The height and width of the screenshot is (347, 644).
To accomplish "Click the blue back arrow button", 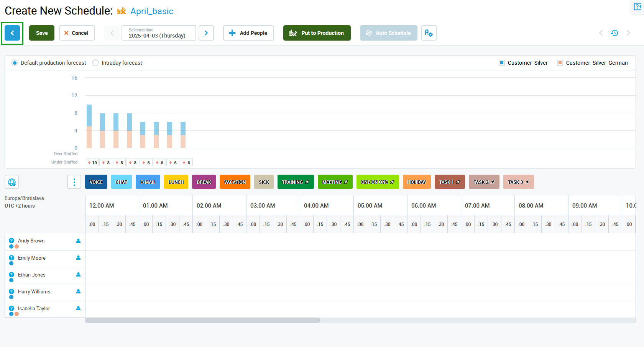I will pyautogui.click(x=12, y=33).
